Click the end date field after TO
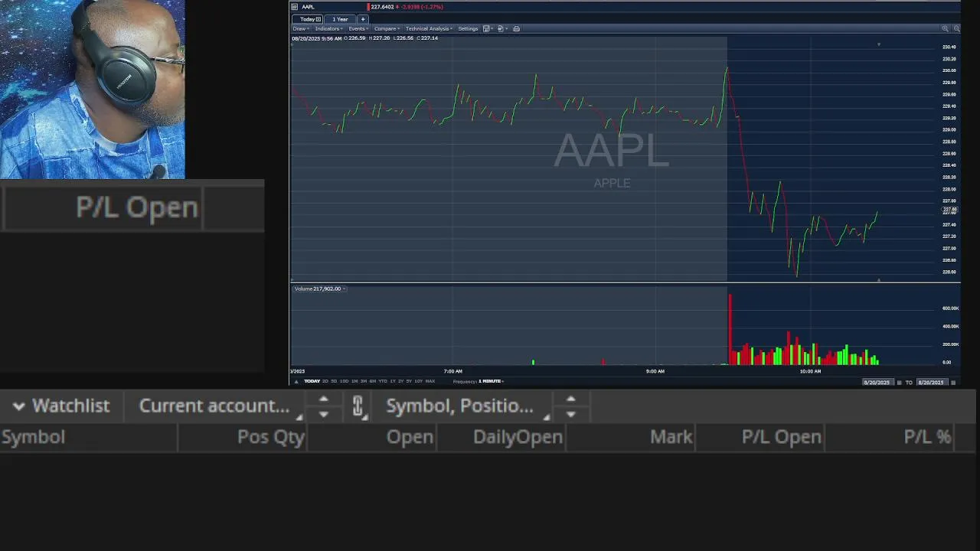 click(932, 382)
